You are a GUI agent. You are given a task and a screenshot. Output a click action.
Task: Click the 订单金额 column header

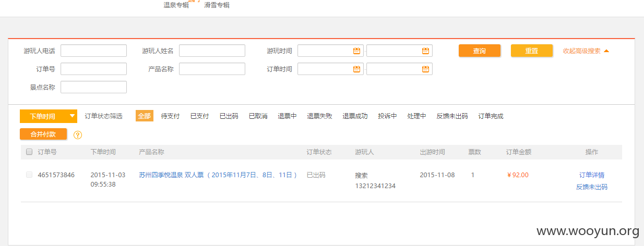click(519, 152)
